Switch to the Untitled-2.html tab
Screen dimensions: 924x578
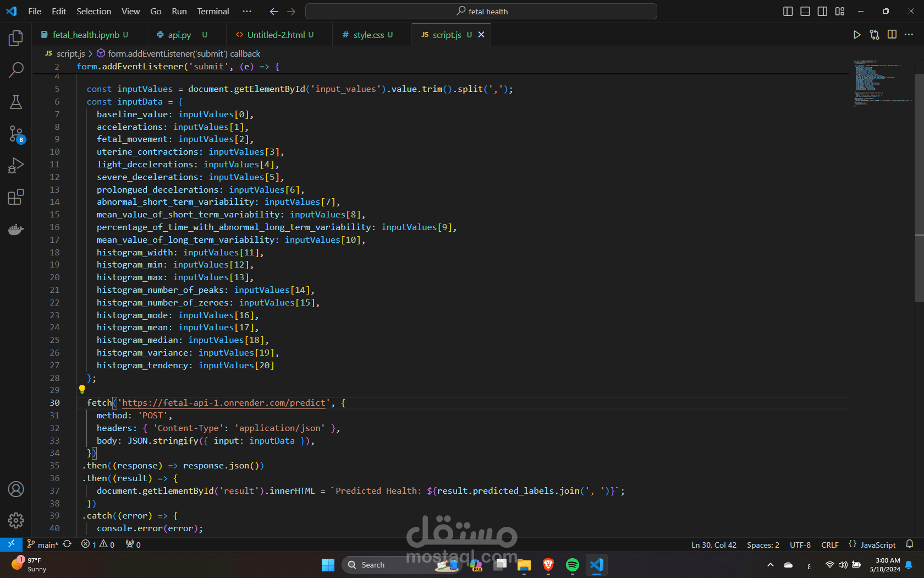click(x=280, y=35)
